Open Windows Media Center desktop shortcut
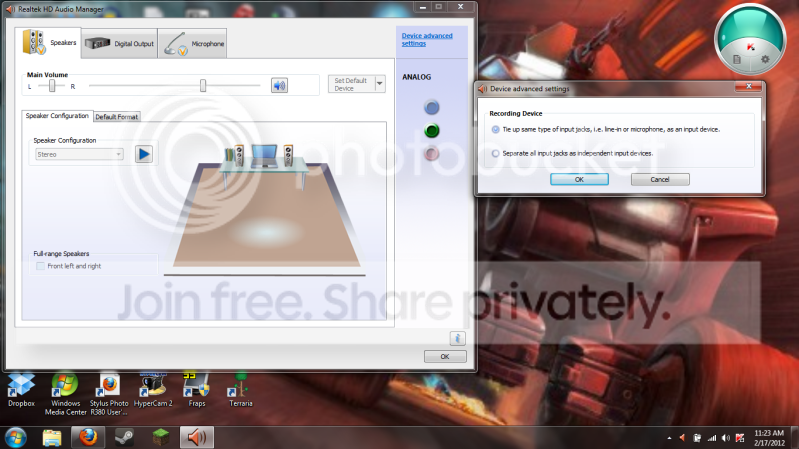 pos(66,394)
